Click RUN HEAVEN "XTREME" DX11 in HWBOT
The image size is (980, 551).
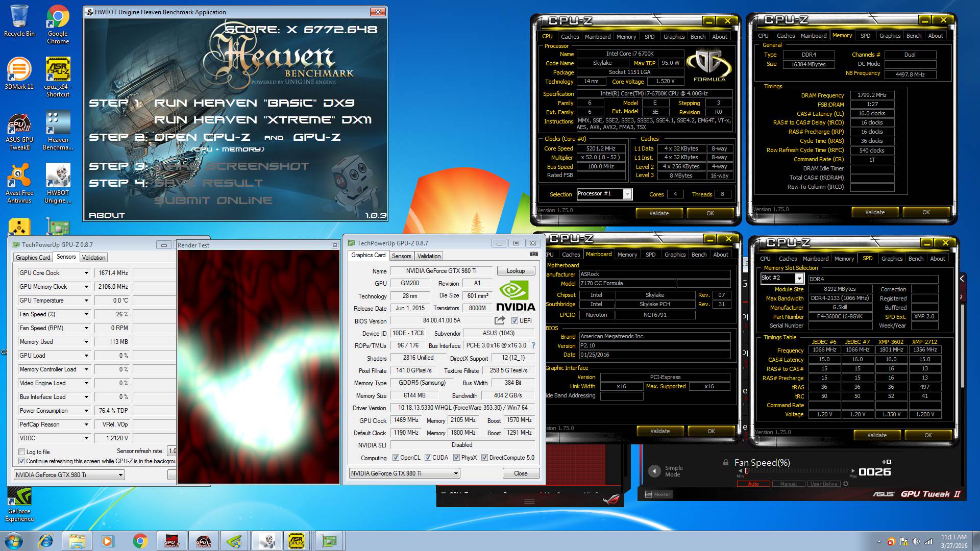263,120
